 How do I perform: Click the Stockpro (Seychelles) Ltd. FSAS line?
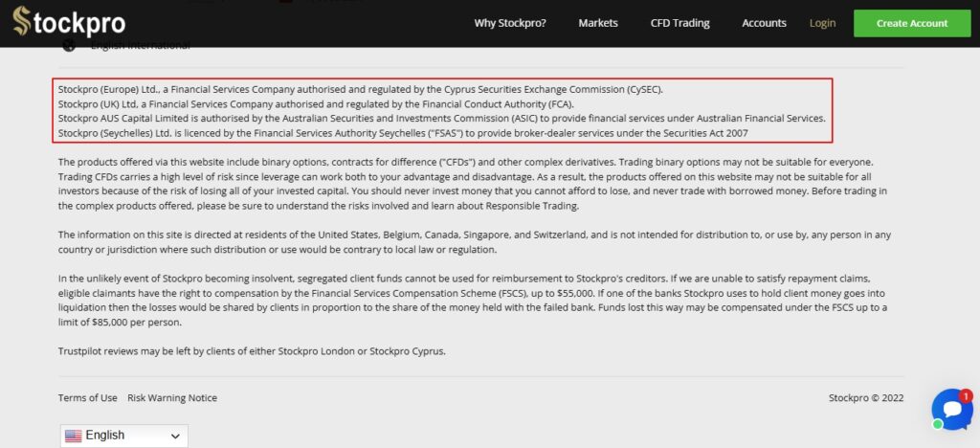click(403, 132)
